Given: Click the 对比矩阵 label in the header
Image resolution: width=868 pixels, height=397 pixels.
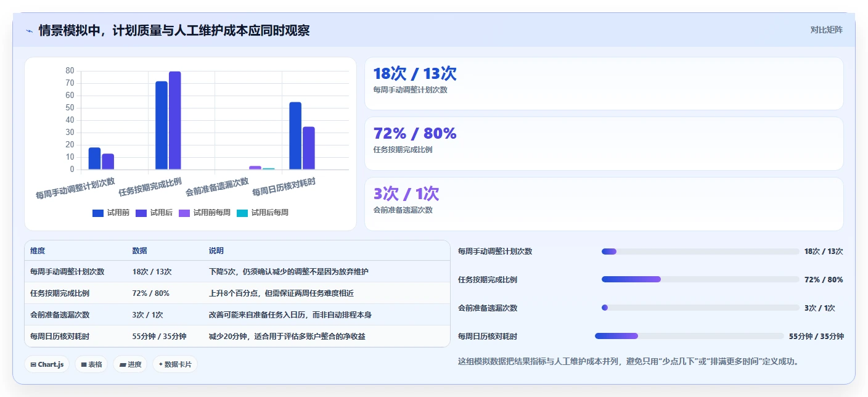Looking at the screenshot, I should coord(826,30).
